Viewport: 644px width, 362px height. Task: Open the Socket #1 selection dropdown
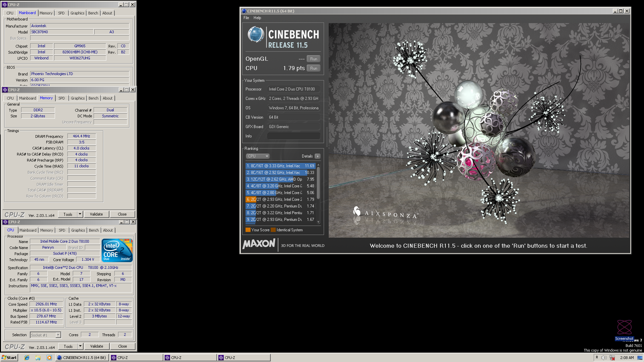pyautogui.click(x=46, y=335)
